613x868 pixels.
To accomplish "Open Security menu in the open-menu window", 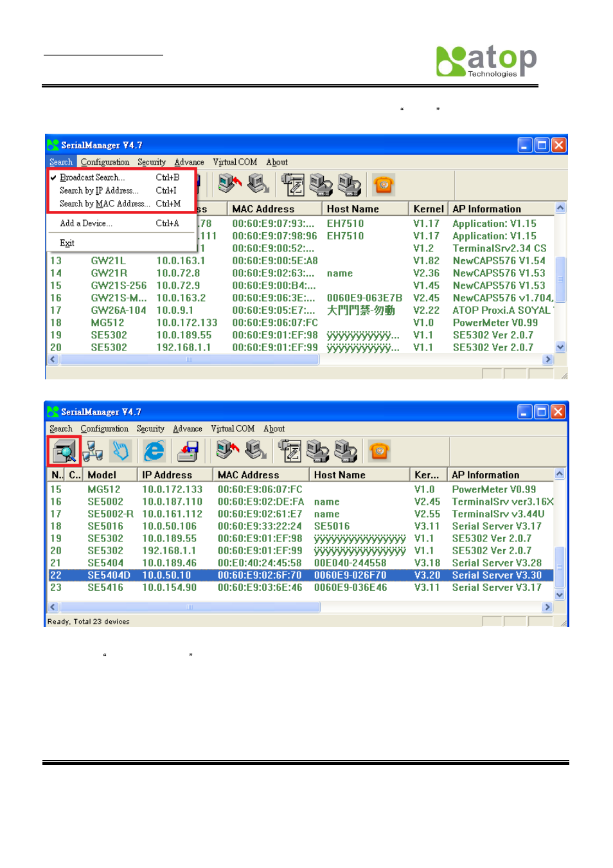I will 152,162.
